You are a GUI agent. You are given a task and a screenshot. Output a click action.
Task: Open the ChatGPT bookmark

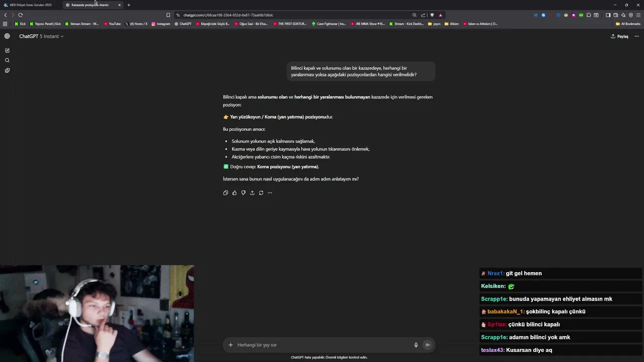(183, 24)
